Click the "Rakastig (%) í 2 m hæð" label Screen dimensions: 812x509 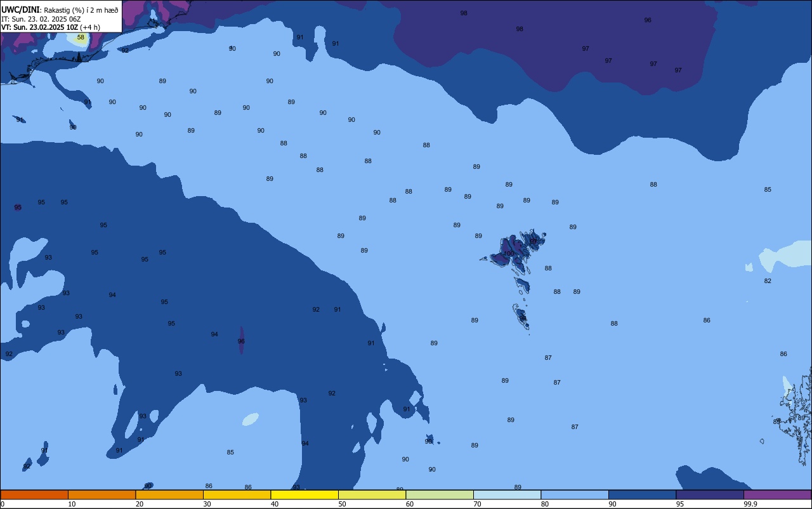(x=81, y=10)
